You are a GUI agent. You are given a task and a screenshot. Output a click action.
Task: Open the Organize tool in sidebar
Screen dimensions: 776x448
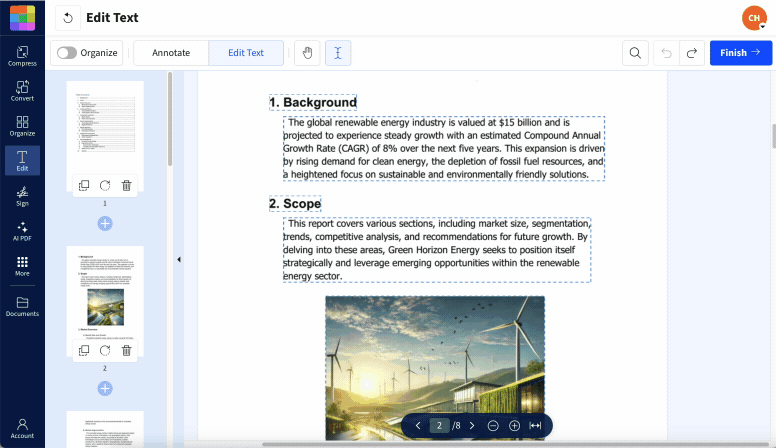[x=22, y=126]
